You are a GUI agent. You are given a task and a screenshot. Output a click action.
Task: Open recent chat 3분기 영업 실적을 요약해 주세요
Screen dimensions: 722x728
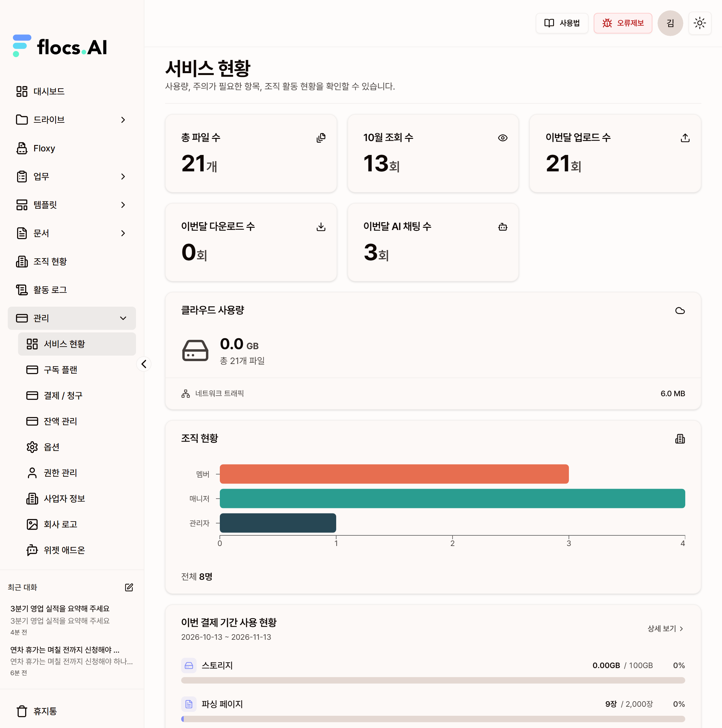72,619
